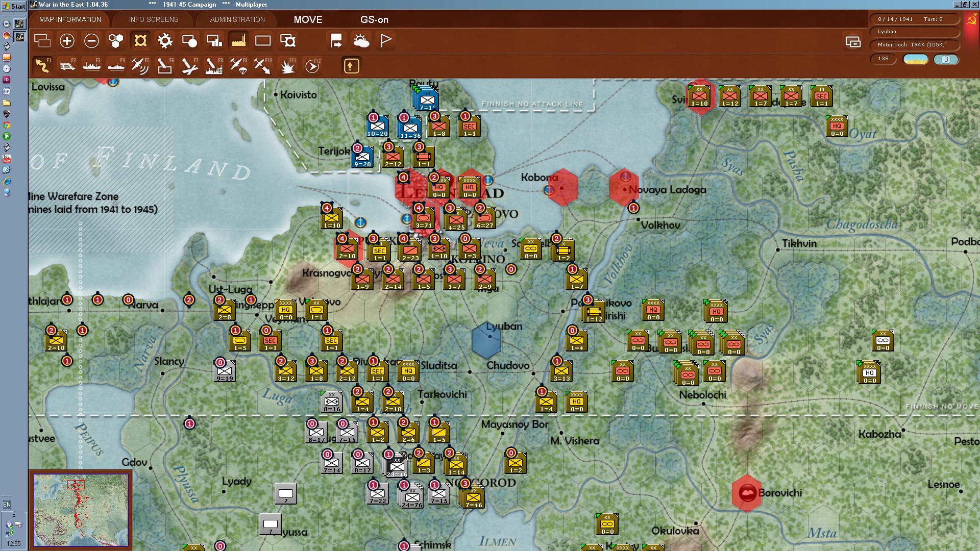Select the F2 rail move mode icon
Image resolution: width=980 pixels, height=551 pixels.
[67, 66]
